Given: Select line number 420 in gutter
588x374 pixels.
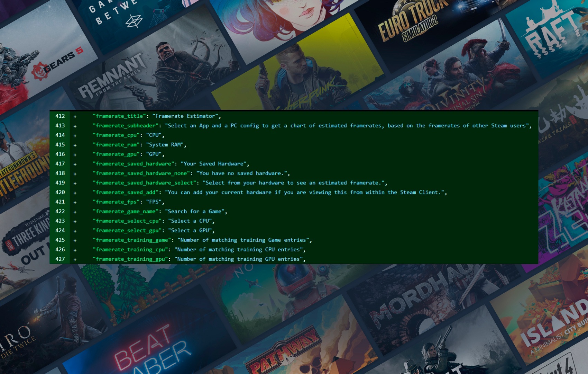Looking at the screenshot, I should [x=60, y=192].
